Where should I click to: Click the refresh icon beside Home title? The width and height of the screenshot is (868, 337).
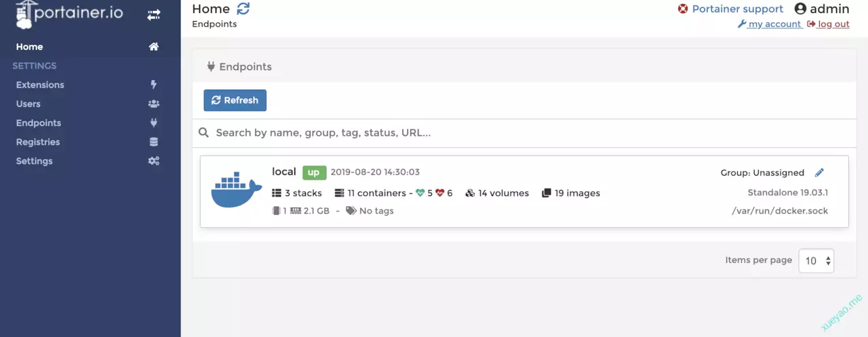click(243, 9)
